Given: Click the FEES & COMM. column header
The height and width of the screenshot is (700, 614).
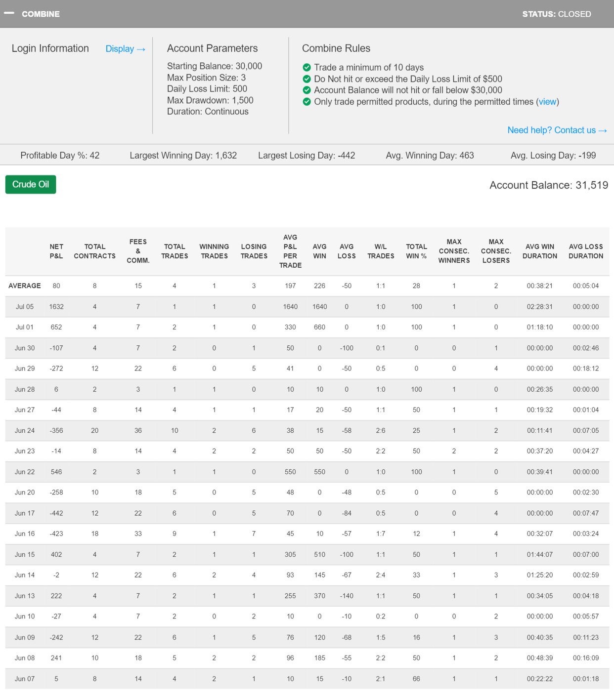Looking at the screenshot, I should 138,251.
